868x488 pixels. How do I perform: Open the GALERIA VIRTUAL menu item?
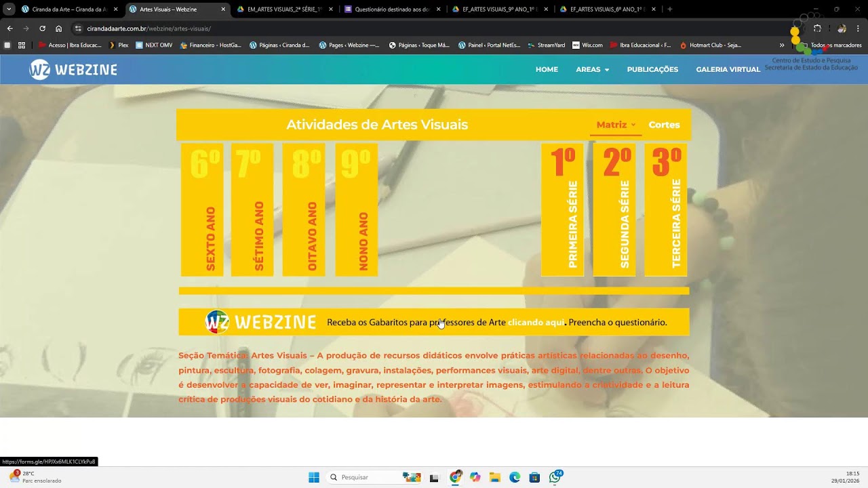coord(728,69)
